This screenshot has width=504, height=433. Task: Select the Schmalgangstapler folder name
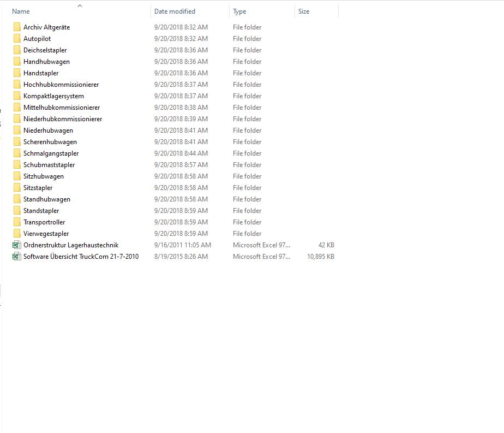[51, 153]
